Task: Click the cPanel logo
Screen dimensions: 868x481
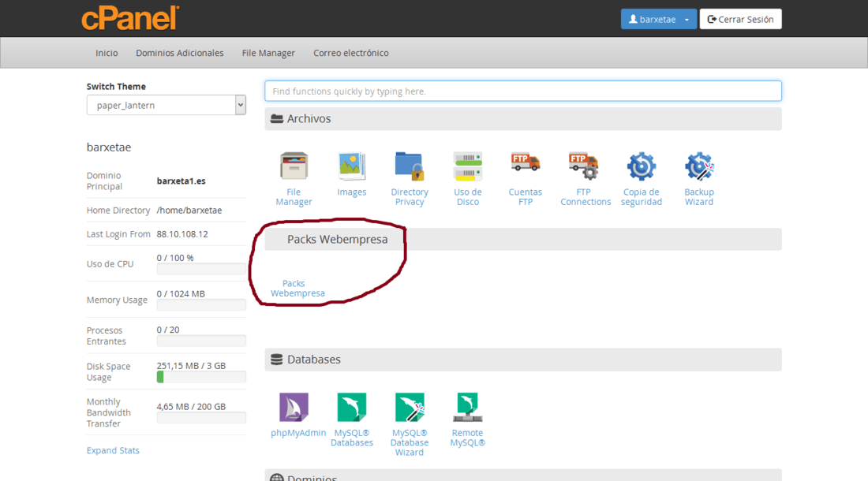Action: pos(131,17)
